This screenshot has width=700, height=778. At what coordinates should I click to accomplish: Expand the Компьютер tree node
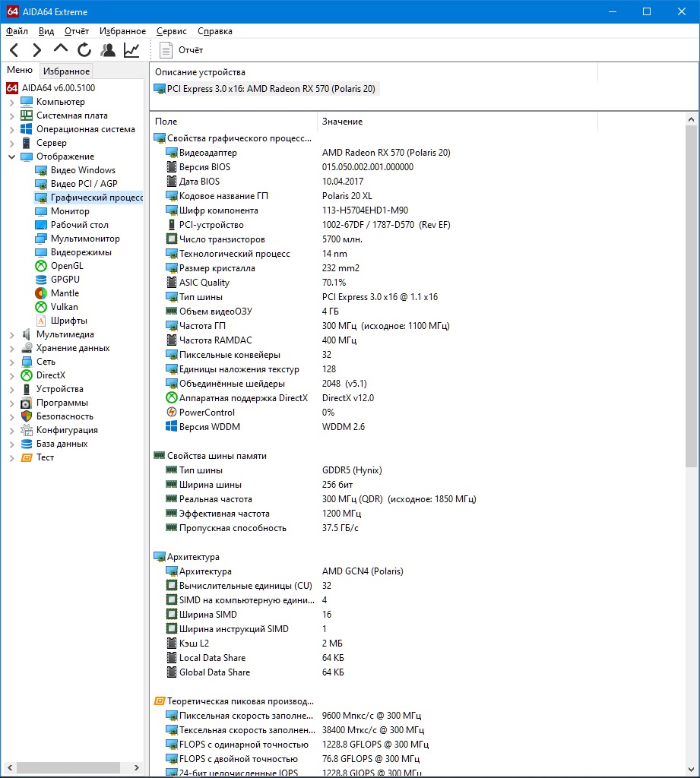(x=12, y=103)
